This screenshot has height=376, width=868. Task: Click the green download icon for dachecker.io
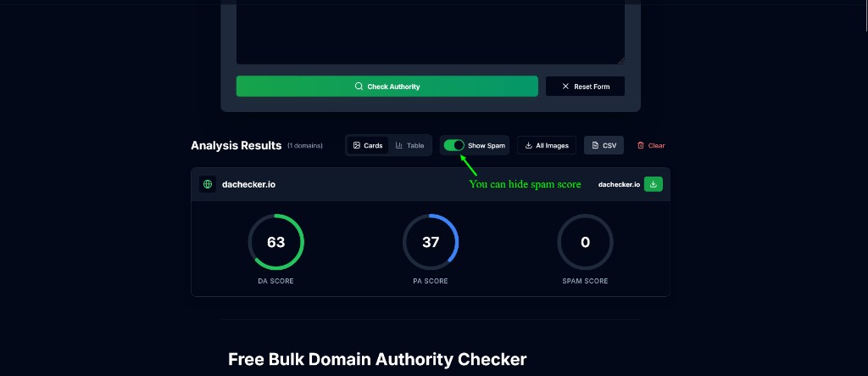point(653,184)
